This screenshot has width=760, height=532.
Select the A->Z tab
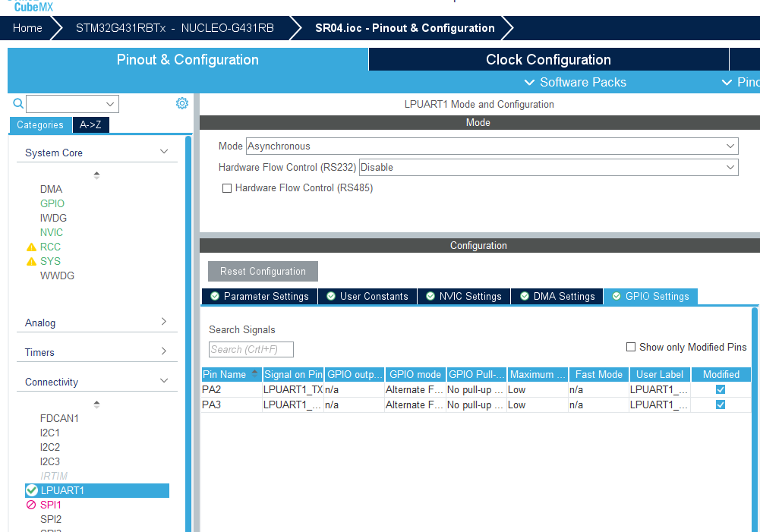90,125
